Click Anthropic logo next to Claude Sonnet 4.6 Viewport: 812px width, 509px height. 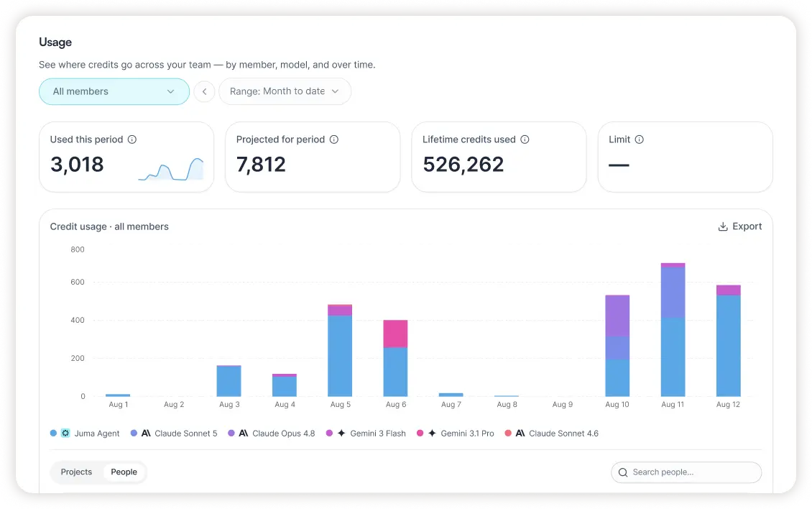point(520,434)
